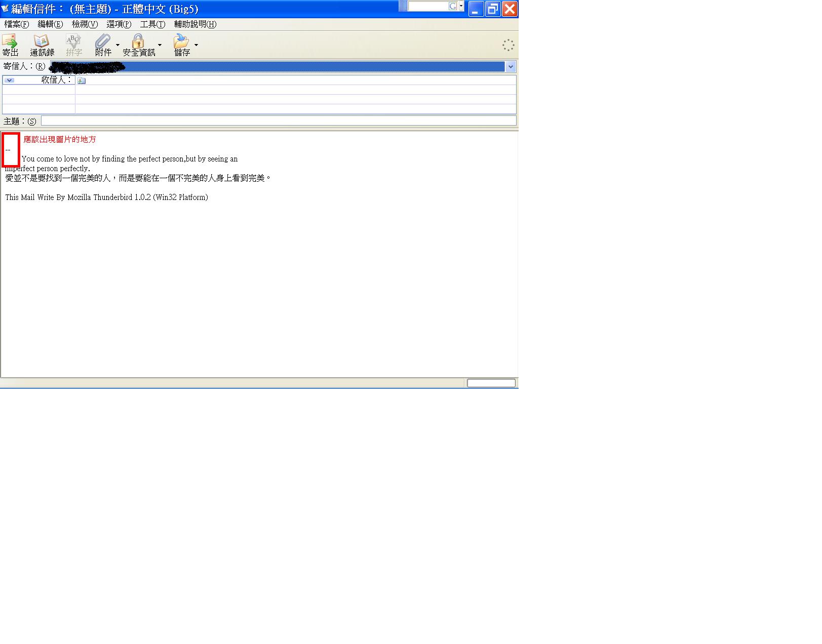
Task: Open the 檔案 menu
Action: click(17, 24)
